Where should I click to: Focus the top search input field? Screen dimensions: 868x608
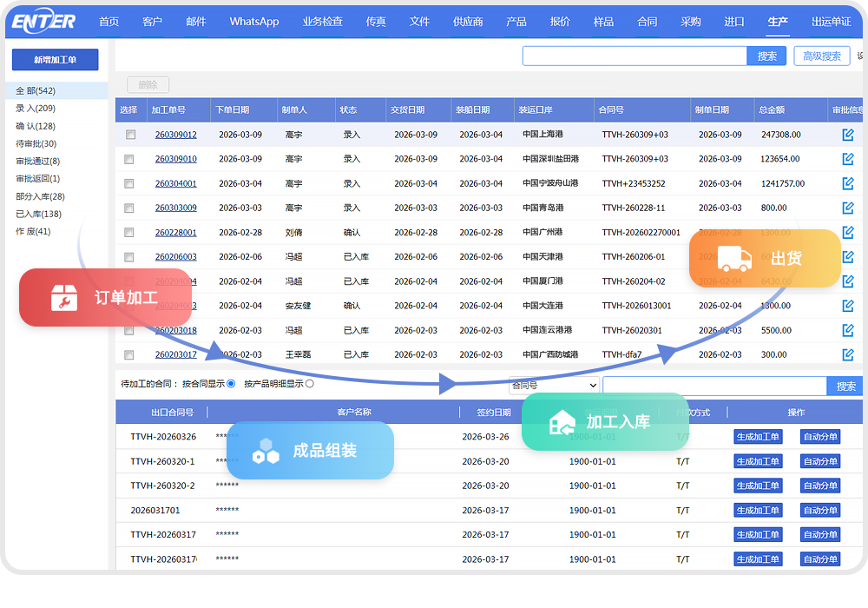[635, 56]
